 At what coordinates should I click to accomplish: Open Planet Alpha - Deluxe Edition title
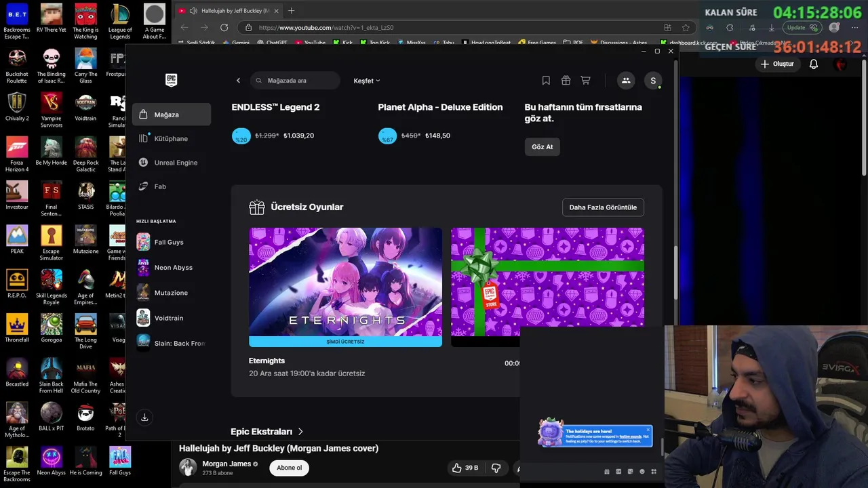pos(440,107)
